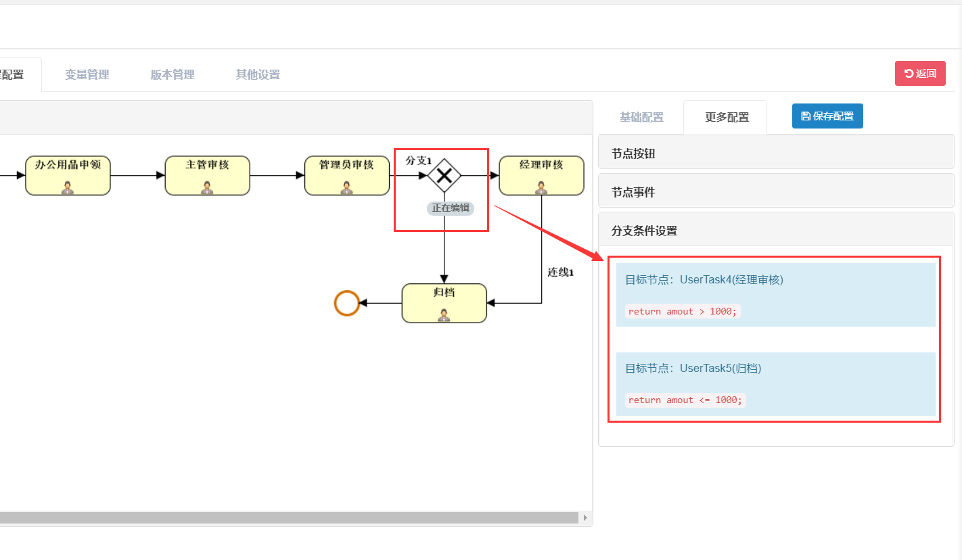This screenshot has height=560, width=962.
Task: Select the 主管审核 task node
Action: click(207, 176)
